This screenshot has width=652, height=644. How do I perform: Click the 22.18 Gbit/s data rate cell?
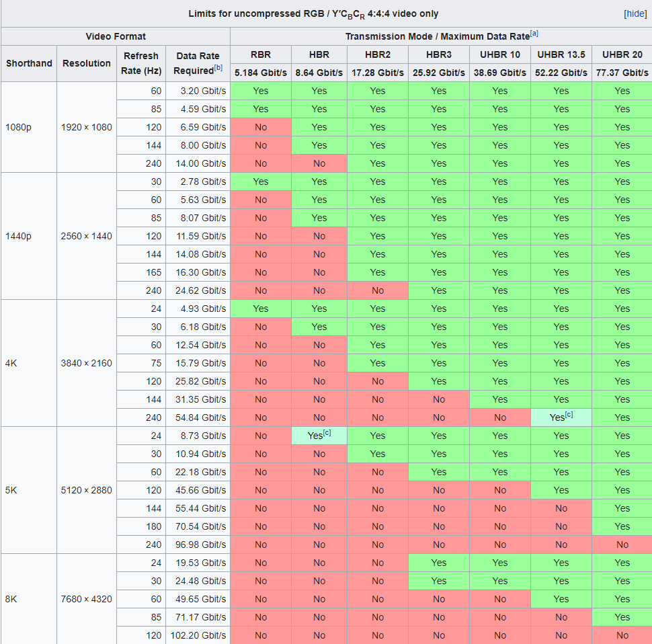click(198, 472)
